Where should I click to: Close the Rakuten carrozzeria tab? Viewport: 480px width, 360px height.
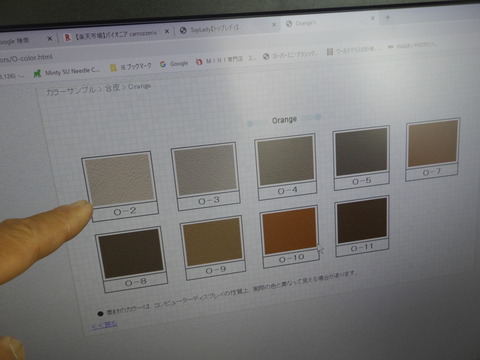(x=167, y=31)
